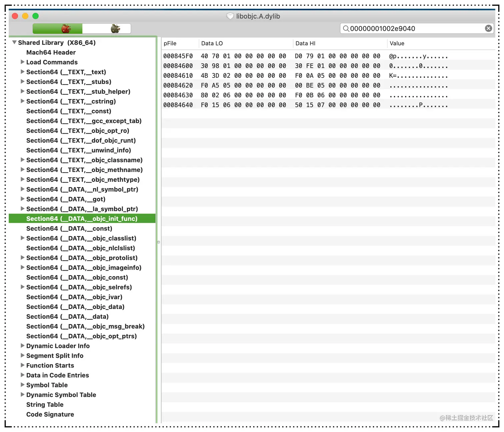The width and height of the screenshot is (504, 432).
Task: Expand Section64 (__DATA,__nl_symbol_ptr)
Action: pyautogui.click(x=22, y=189)
